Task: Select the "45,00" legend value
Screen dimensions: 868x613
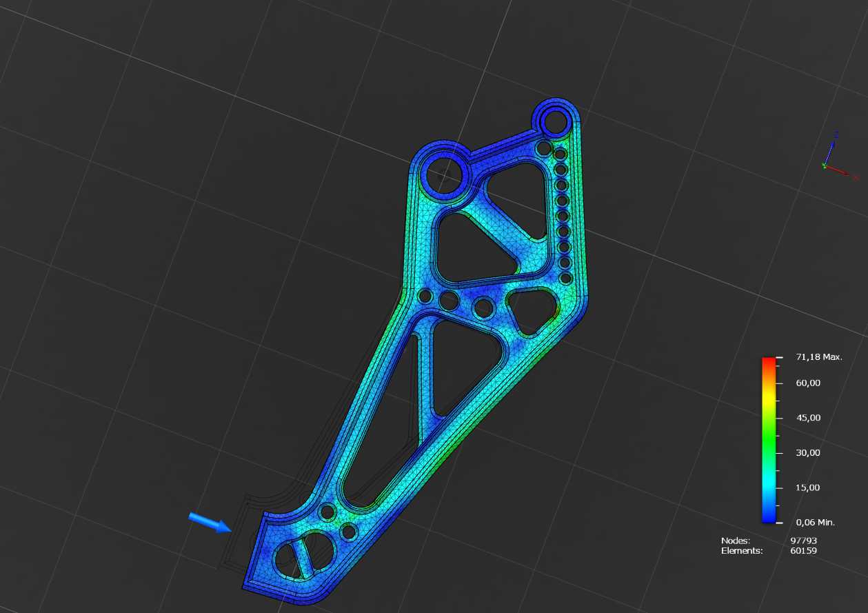Action: 807,418
